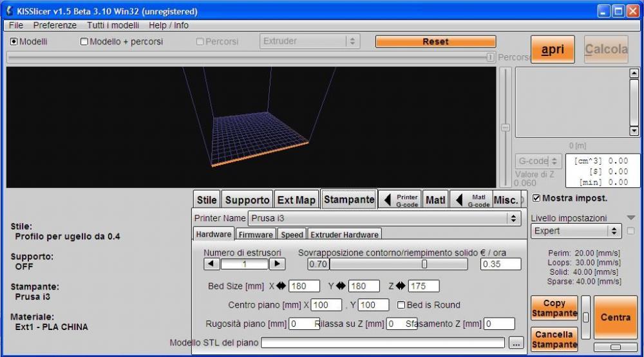Open the Printer Name dropdown showing Prusa i3
Screen dimensions: 644x357
[384, 219]
